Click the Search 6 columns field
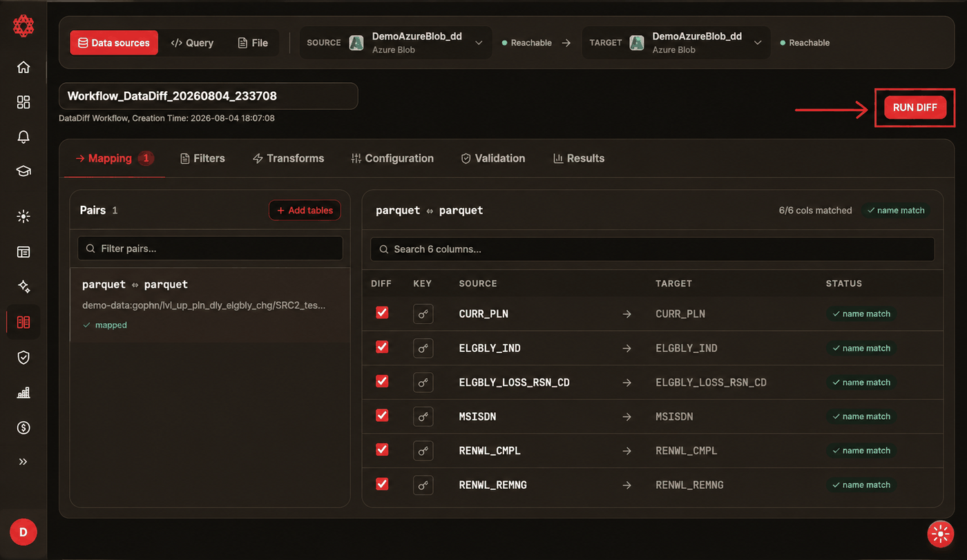The image size is (967, 560). click(x=652, y=249)
